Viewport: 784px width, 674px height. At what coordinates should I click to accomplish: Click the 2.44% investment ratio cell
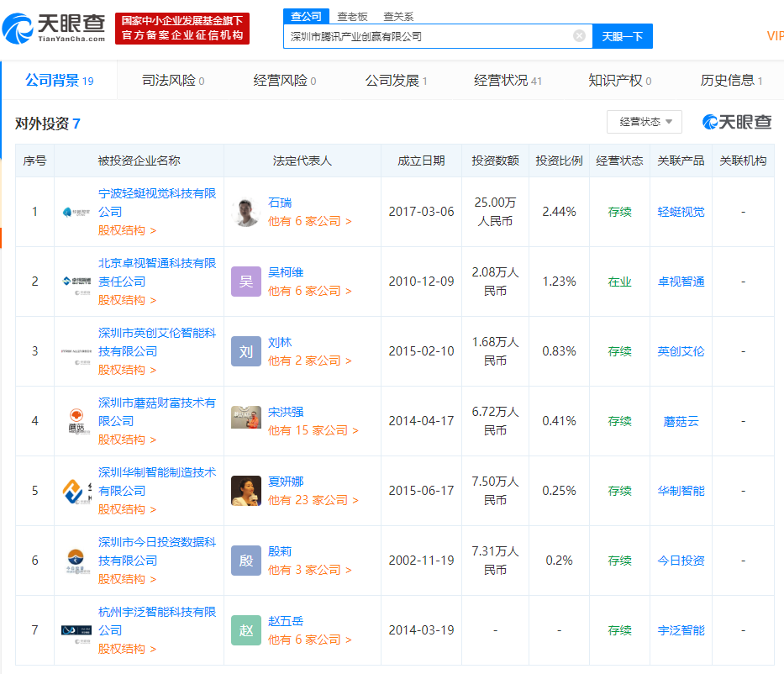(x=559, y=212)
